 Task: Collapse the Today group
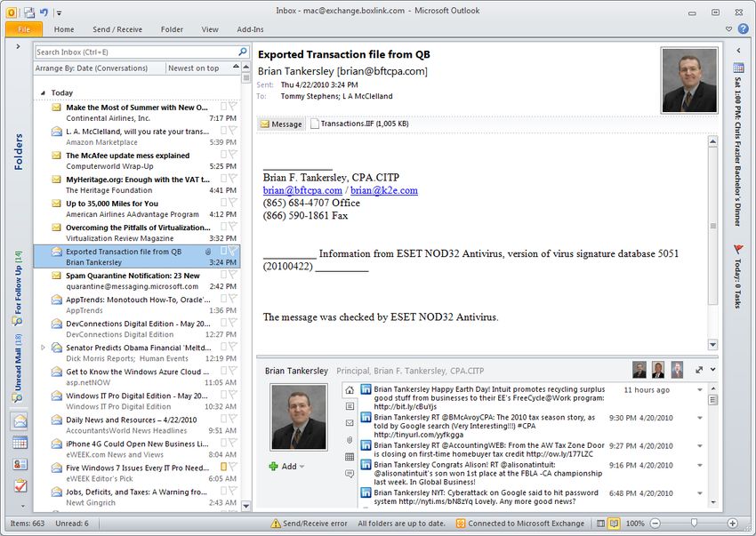pos(43,92)
